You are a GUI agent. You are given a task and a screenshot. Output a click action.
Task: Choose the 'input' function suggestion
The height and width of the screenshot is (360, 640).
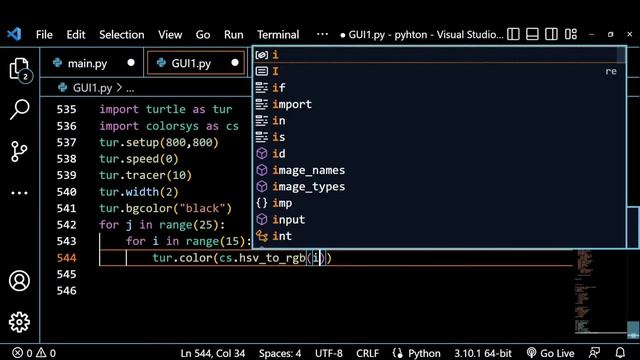(x=439, y=219)
